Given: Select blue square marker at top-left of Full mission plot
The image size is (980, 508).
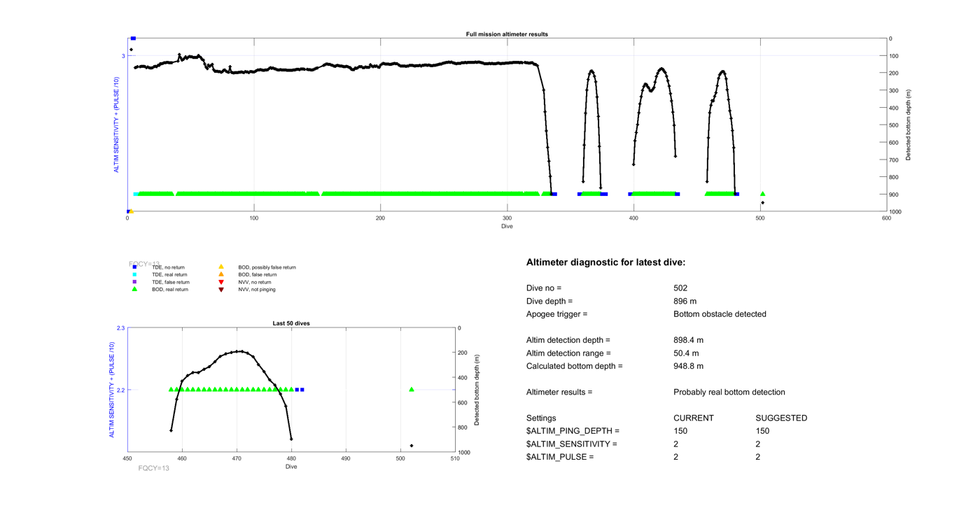Looking at the screenshot, I should (x=133, y=38).
